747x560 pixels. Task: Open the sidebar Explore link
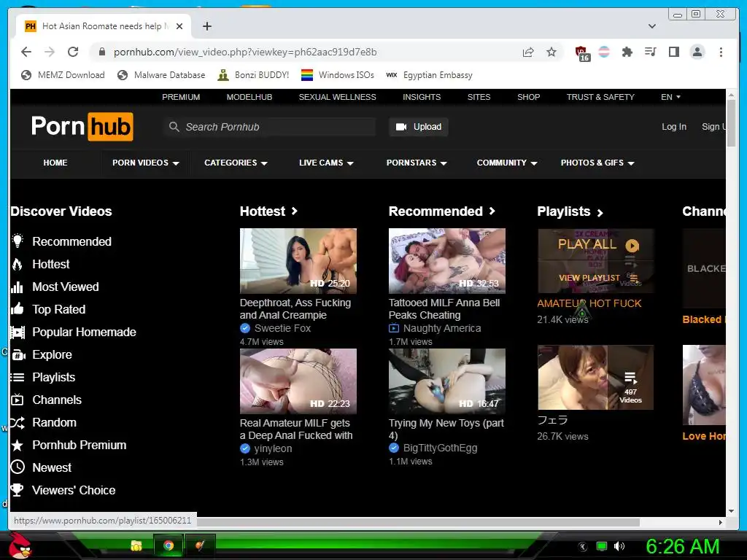[x=52, y=355]
